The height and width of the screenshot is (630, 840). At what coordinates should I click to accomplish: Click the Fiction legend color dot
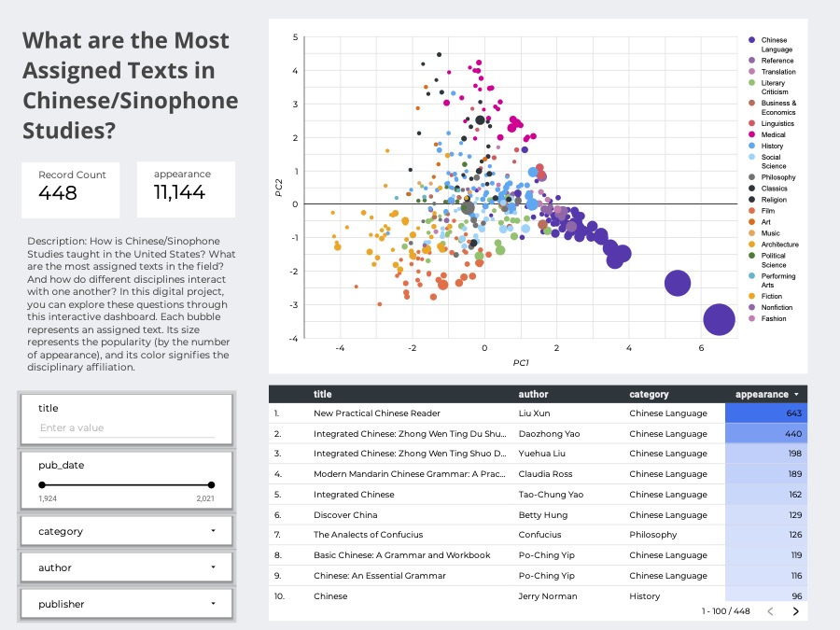(751, 296)
